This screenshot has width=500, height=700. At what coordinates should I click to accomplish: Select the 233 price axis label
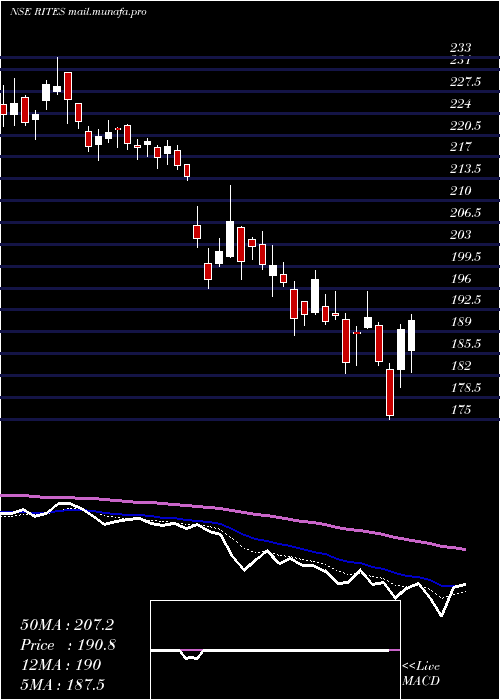point(460,48)
